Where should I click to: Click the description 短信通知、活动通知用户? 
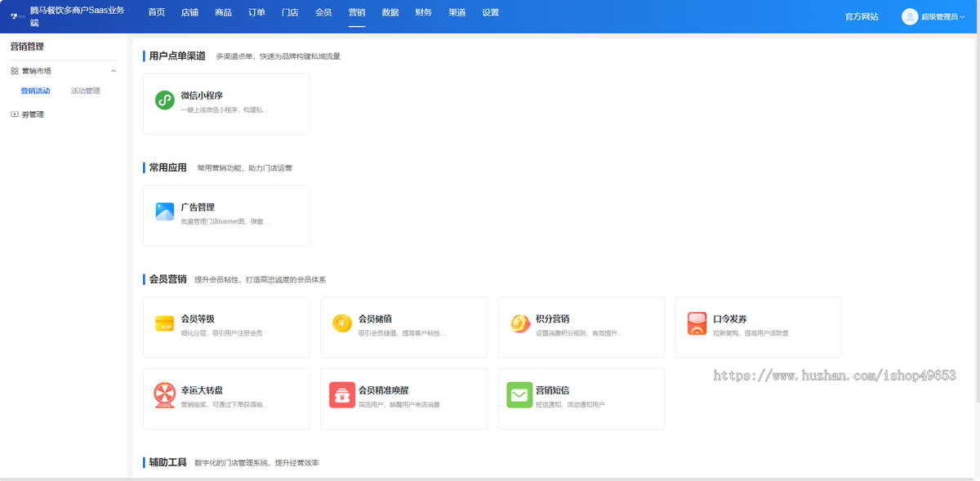point(569,404)
